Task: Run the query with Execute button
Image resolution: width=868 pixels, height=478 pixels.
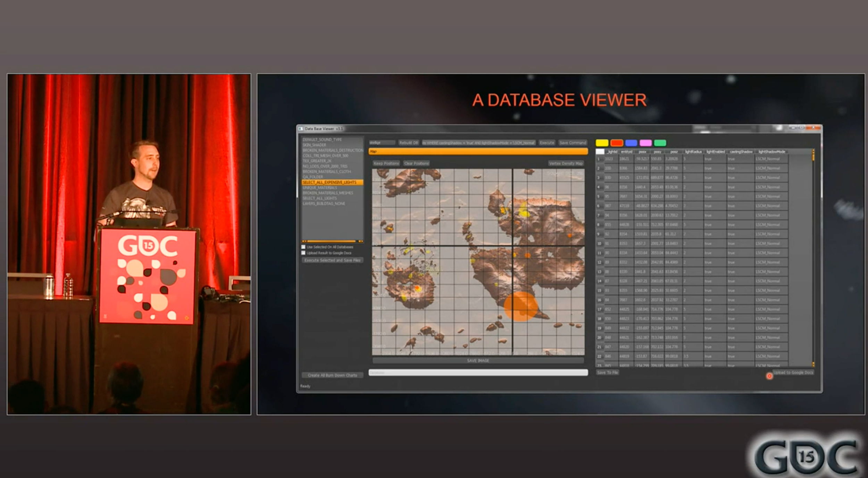Action: [547, 143]
